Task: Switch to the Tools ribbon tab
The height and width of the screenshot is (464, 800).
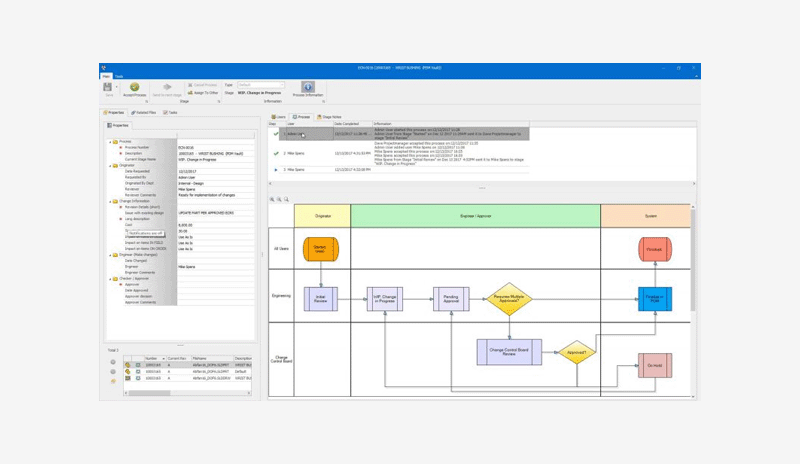Action: pyautogui.click(x=119, y=76)
